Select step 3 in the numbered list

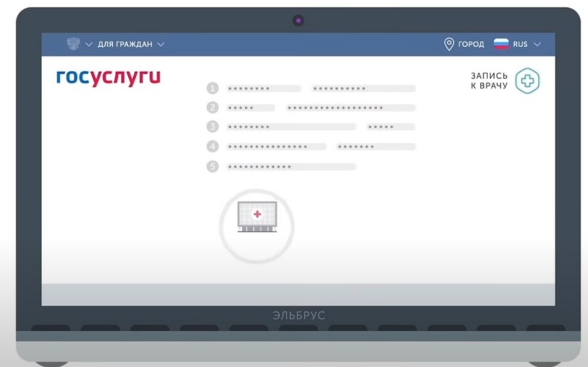212,126
